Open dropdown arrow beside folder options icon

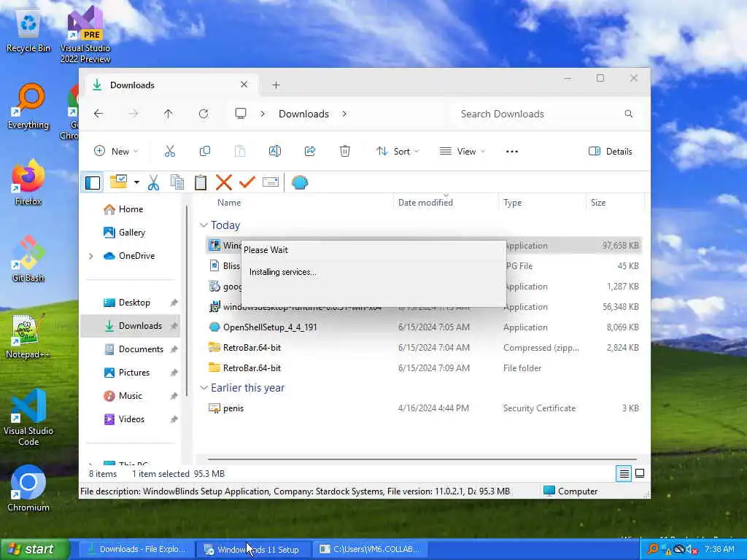click(x=136, y=182)
